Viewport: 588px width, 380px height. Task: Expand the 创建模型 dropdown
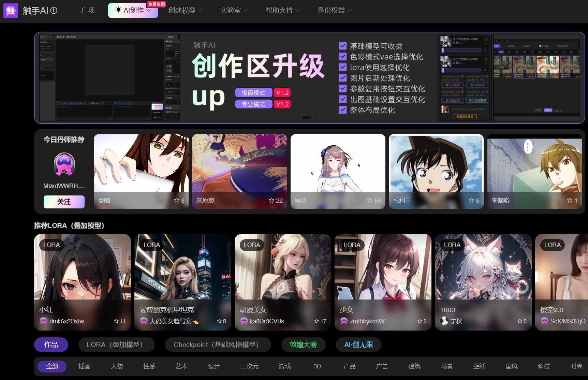coord(185,10)
